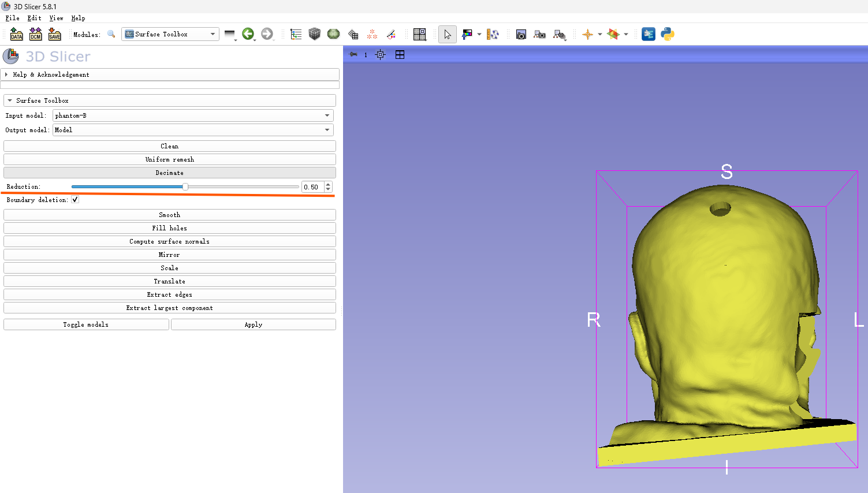Open Input model dropdown phantom-B
This screenshot has width=868, height=493.
click(x=193, y=115)
